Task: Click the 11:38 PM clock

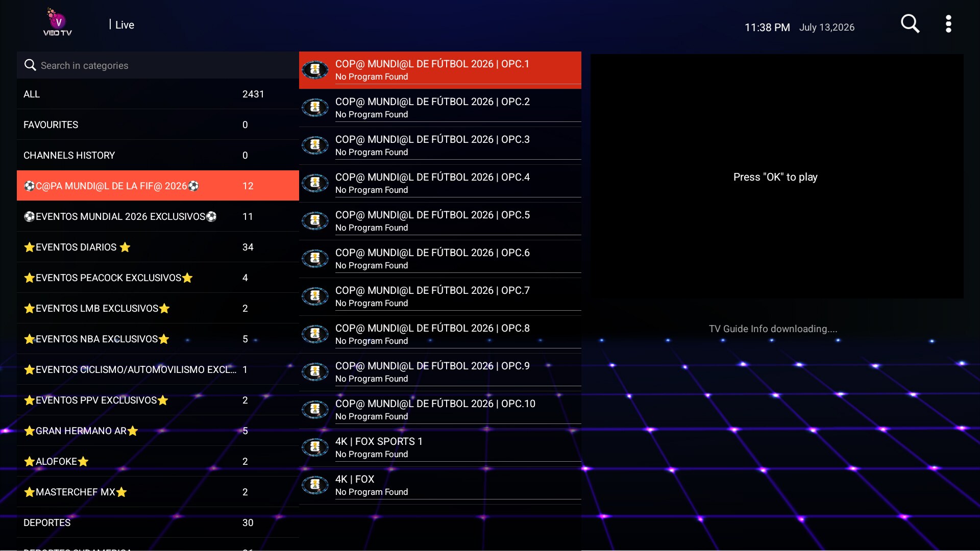Action: coord(767,27)
